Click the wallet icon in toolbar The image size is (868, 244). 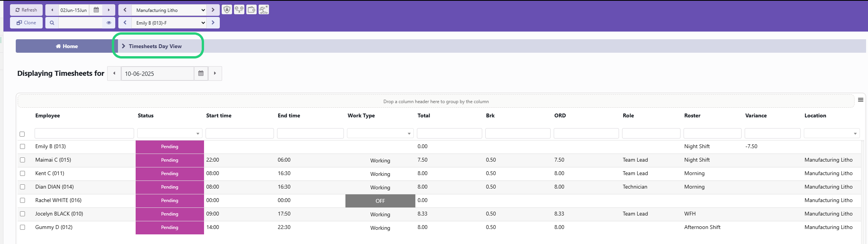click(x=251, y=10)
